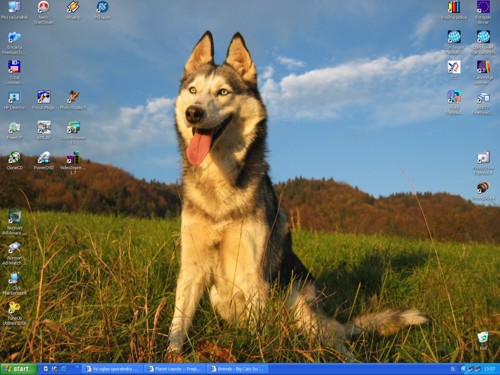Switch to the first taskbar window button

[112, 369]
